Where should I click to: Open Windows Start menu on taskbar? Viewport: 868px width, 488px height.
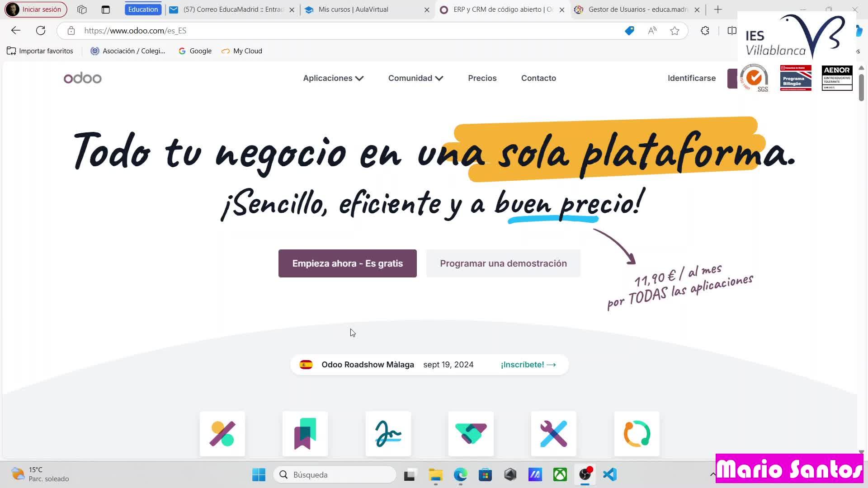pyautogui.click(x=259, y=474)
